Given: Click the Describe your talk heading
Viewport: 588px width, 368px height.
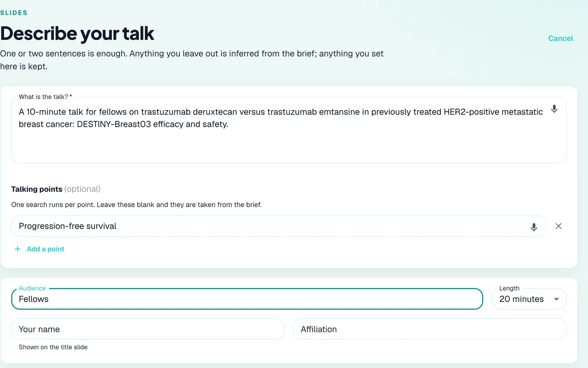Looking at the screenshot, I should pyautogui.click(x=77, y=33).
